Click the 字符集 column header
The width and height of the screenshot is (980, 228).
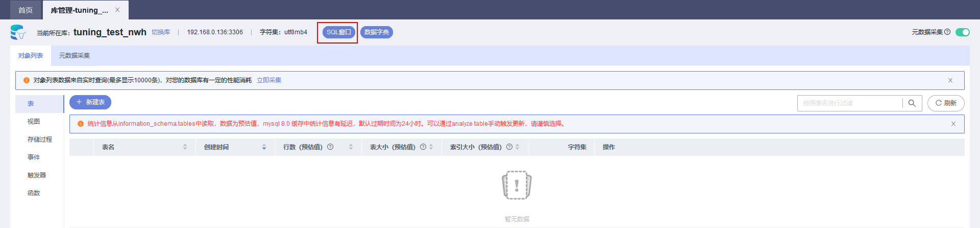click(x=577, y=147)
